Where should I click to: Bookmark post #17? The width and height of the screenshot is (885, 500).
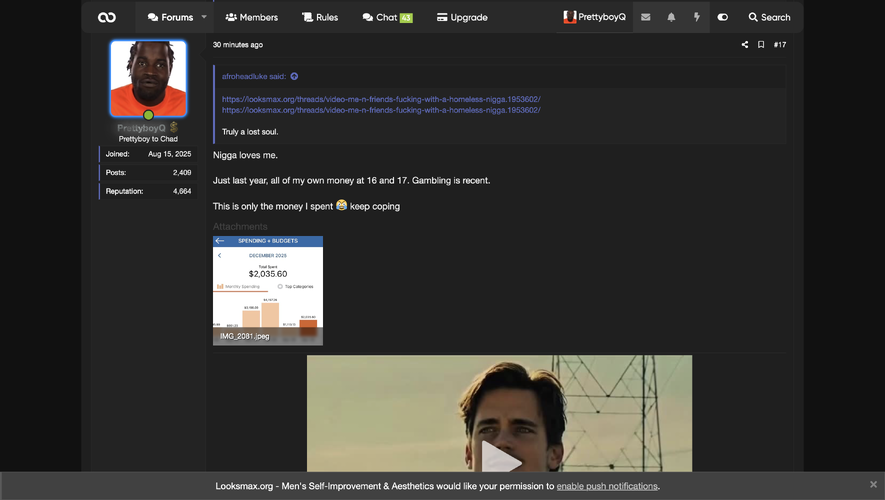(x=761, y=45)
